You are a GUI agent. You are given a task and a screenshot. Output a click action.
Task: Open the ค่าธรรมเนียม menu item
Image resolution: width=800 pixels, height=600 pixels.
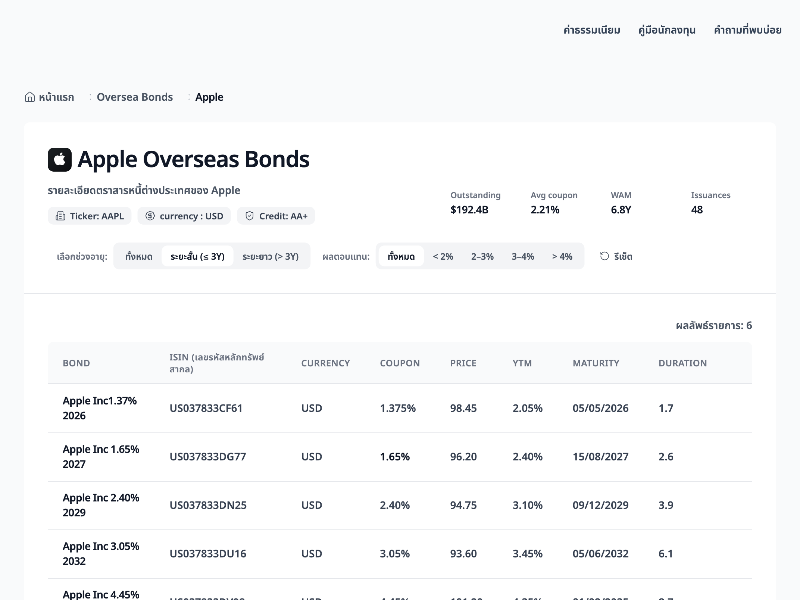click(592, 30)
